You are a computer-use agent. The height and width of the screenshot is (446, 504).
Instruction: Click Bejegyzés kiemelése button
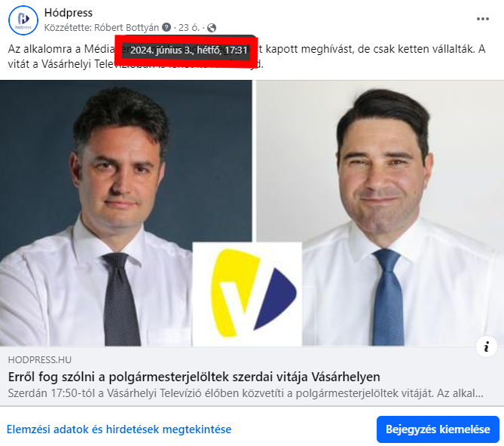coord(438,429)
